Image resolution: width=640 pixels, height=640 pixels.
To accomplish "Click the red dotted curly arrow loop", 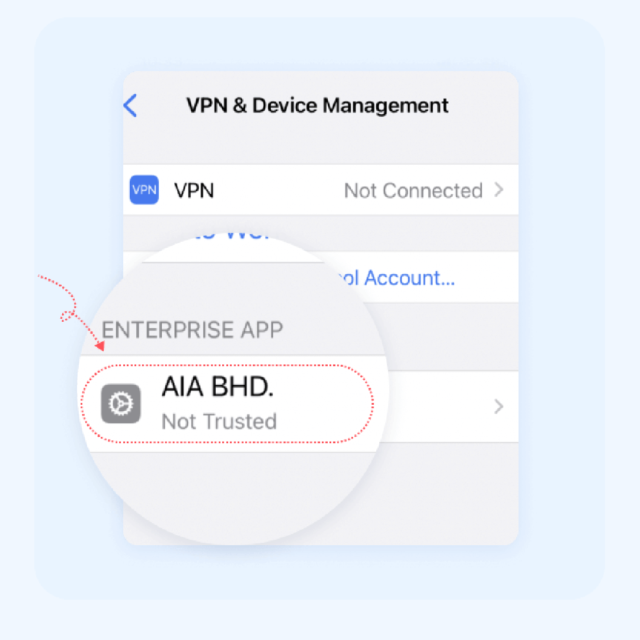I will pyautogui.click(x=67, y=317).
